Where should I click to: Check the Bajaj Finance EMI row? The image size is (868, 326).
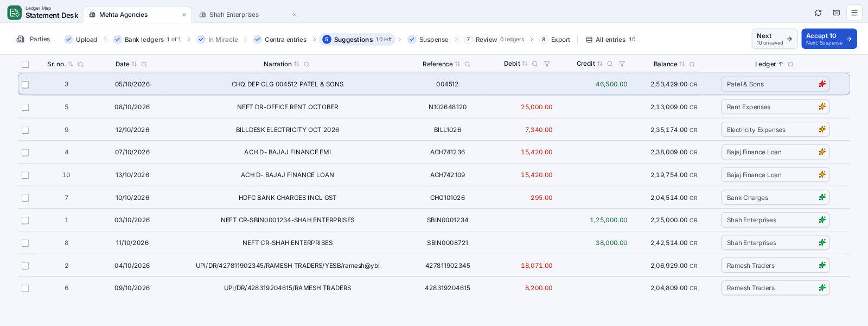pyautogui.click(x=25, y=152)
